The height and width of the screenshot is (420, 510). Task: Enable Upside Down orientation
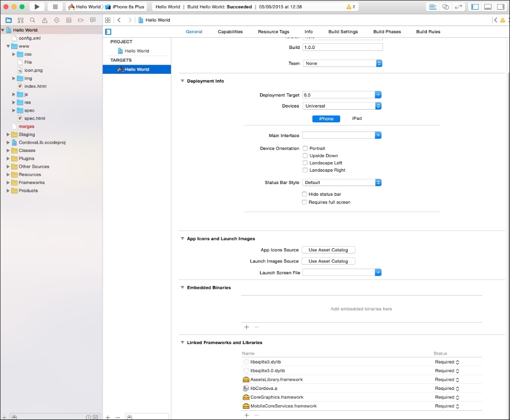pos(305,155)
